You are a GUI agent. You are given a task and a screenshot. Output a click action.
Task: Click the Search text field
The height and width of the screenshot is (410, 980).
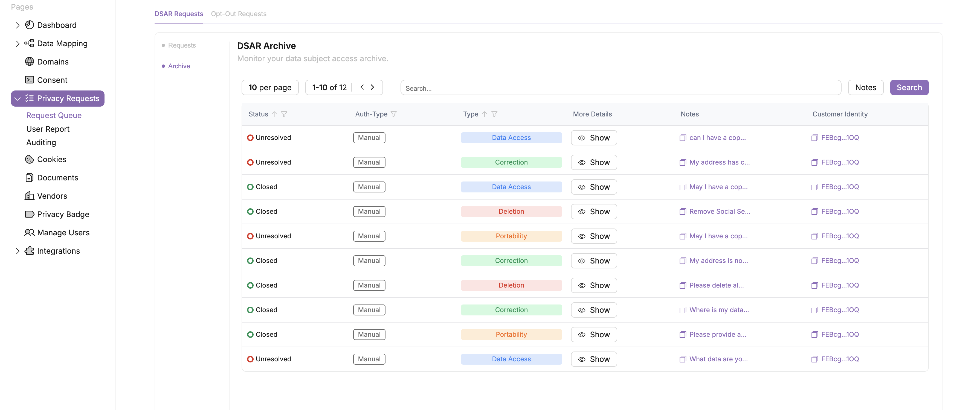pos(621,88)
